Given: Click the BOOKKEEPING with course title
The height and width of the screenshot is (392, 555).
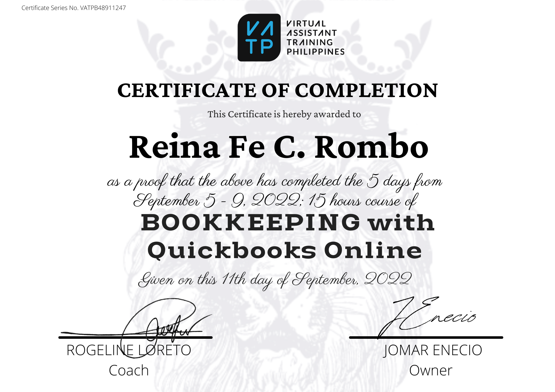Looking at the screenshot, I should pyautogui.click(x=287, y=223).
